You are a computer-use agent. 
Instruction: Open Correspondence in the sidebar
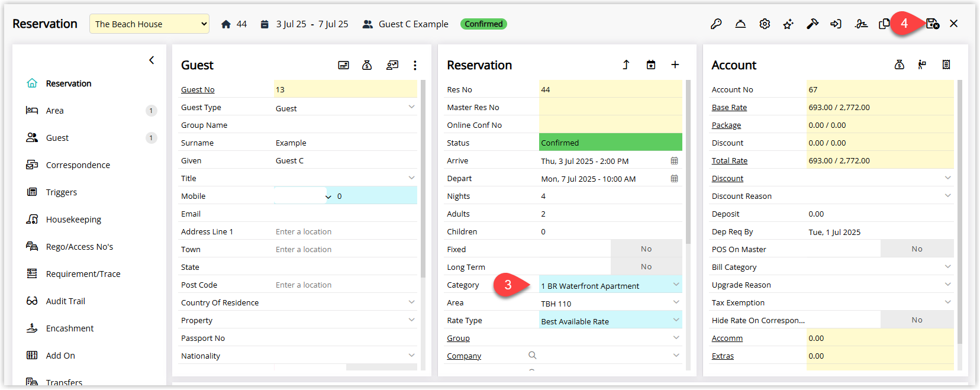[78, 165]
